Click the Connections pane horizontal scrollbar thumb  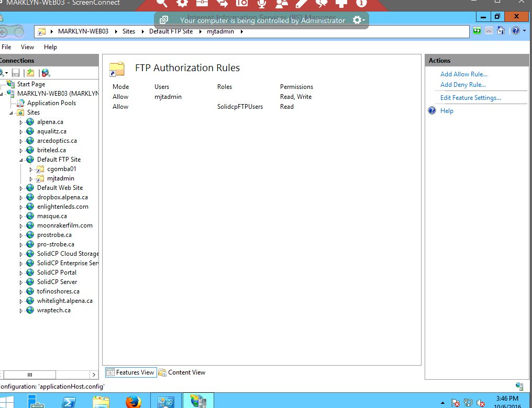click(x=30, y=375)
